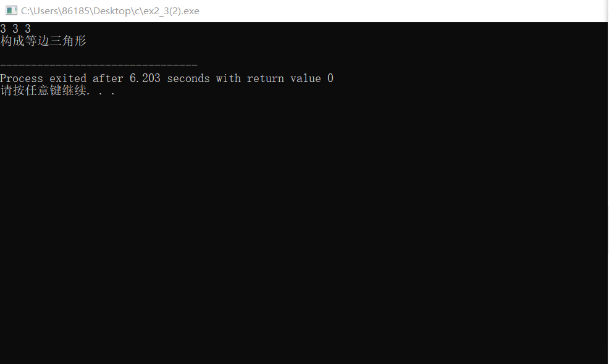Click the word return in console output
Image resolution: width=609 pixels, height=364 pixels.
(265, 78)
